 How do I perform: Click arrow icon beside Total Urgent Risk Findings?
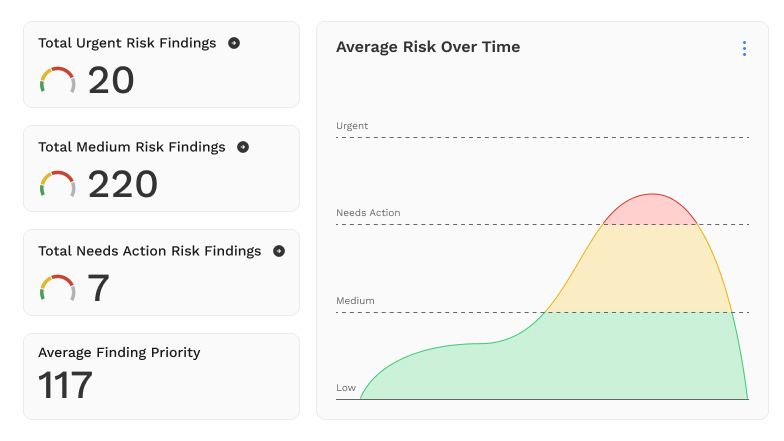click(x=234, y=43)
